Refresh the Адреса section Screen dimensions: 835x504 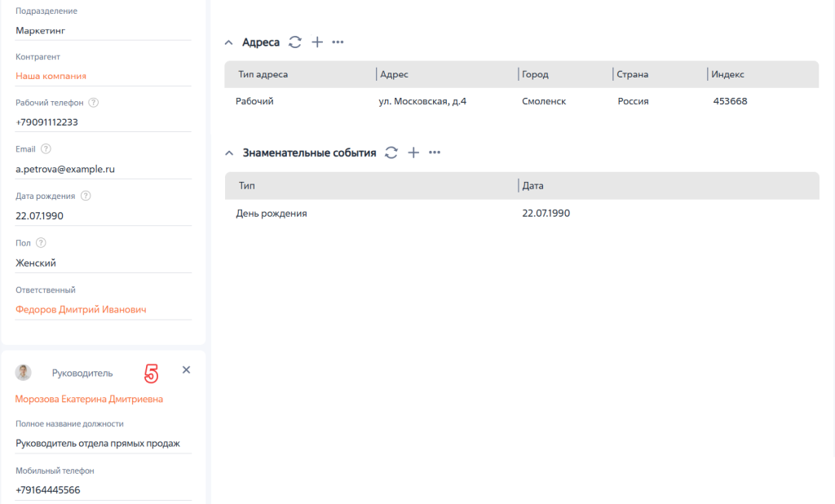[295, 42]
